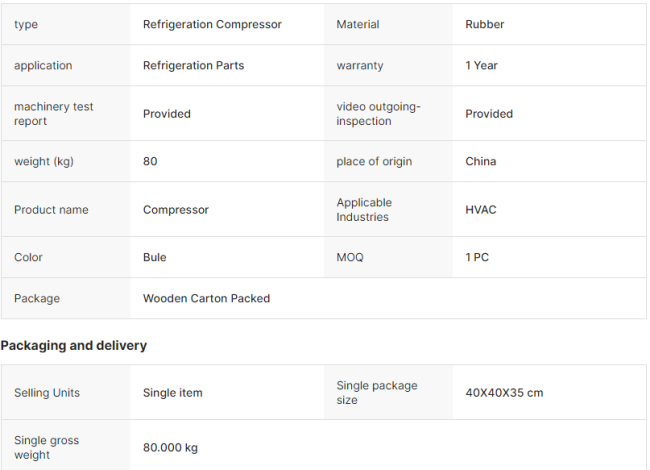Click the '40X40X35 cm' package size value

click(504, 393)
